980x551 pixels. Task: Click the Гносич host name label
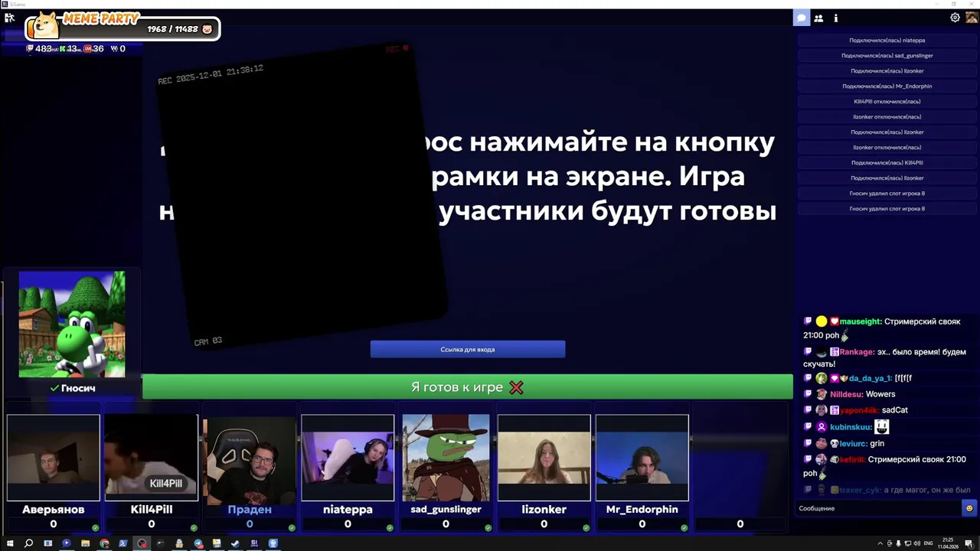pos(78,388)
